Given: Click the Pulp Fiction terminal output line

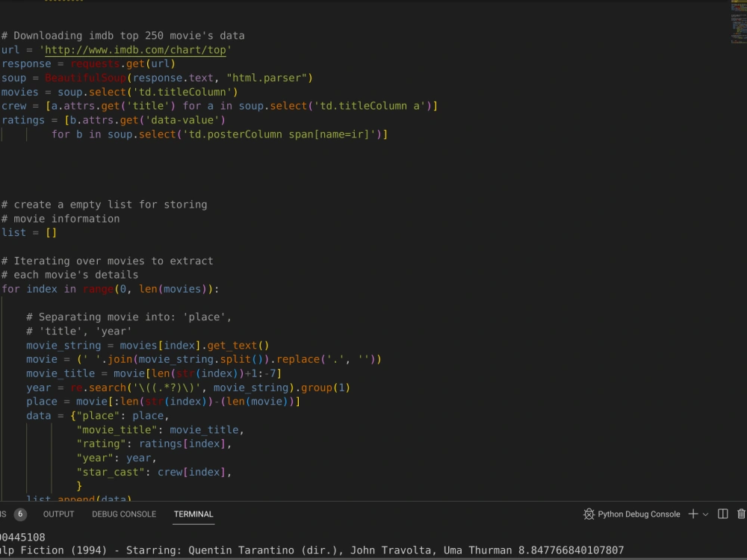Looking at the screenshot, I should tap(311, 550).
